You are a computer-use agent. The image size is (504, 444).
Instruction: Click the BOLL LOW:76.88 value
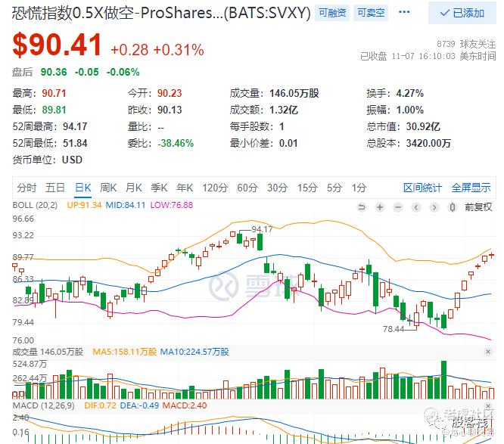(172, 205)
